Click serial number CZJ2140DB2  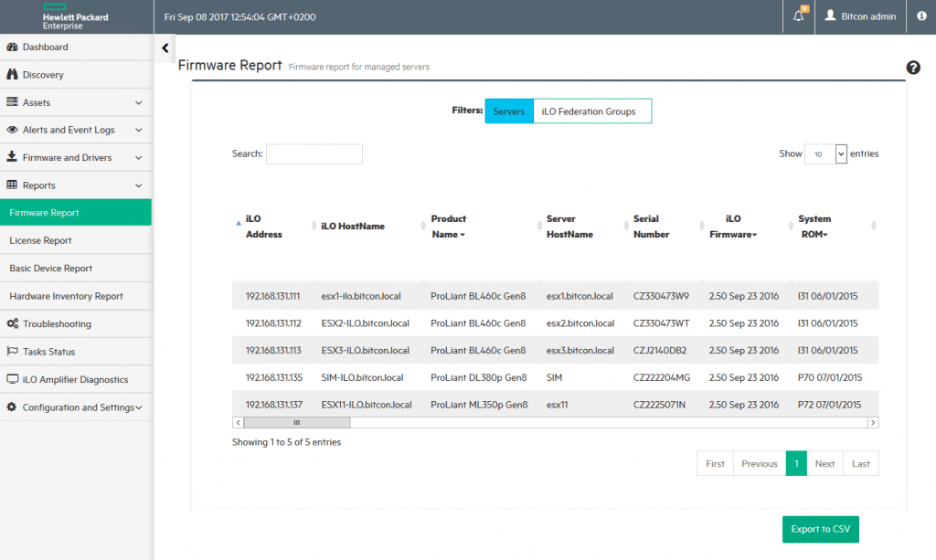[x=660, y=350]
